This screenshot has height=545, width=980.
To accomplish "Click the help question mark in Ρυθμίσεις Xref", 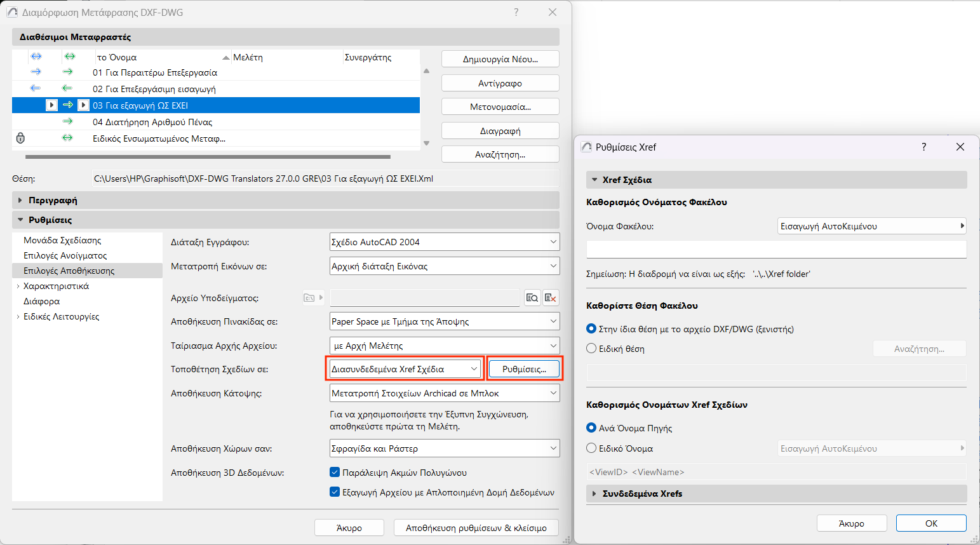I will (x=923, y=147).
